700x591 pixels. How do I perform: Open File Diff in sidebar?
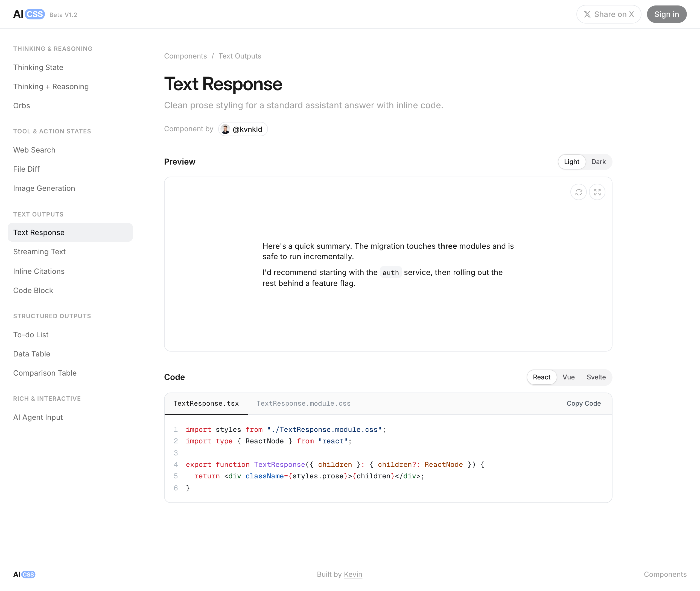coord(70,169)
